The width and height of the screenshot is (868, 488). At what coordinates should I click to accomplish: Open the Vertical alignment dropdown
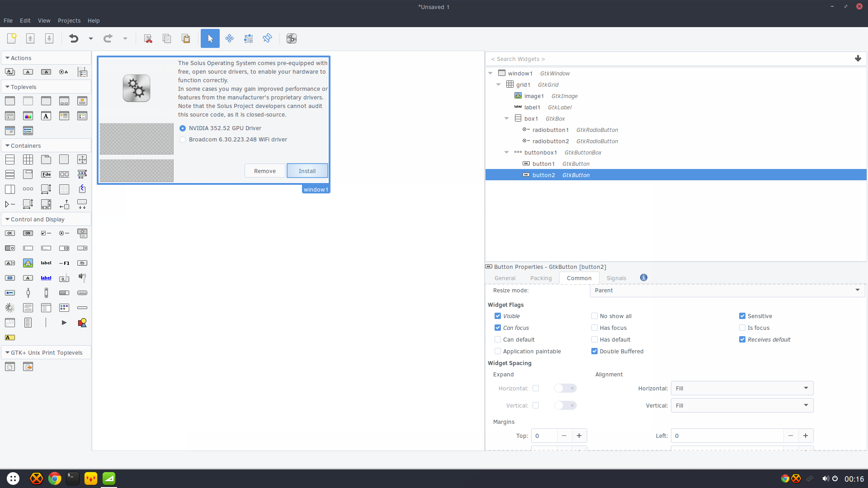click(x=742, y=405)
